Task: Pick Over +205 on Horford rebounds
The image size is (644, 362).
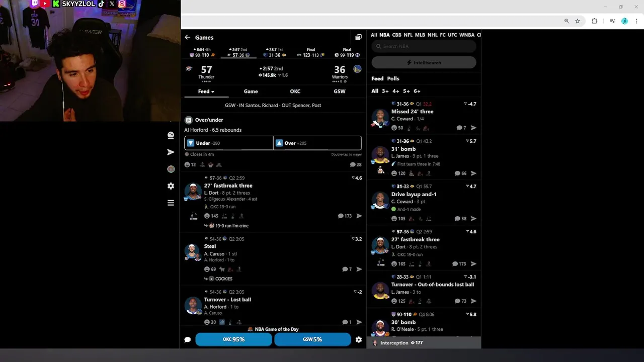Action: (317, 143)
